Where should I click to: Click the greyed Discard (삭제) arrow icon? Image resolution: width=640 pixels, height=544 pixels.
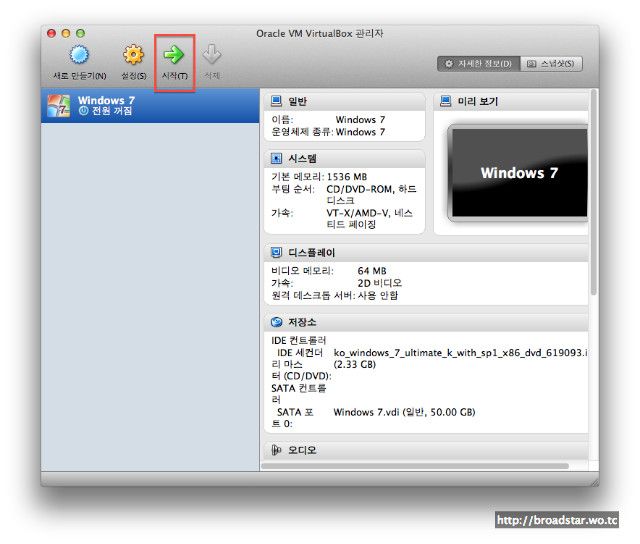(x=212, y=55)
